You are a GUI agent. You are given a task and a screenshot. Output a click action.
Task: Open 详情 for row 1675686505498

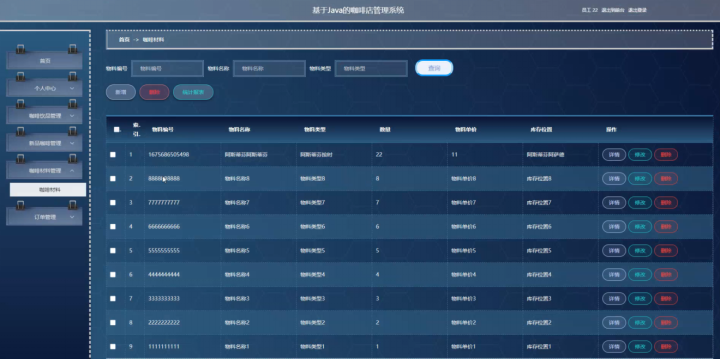click(614, 155)
